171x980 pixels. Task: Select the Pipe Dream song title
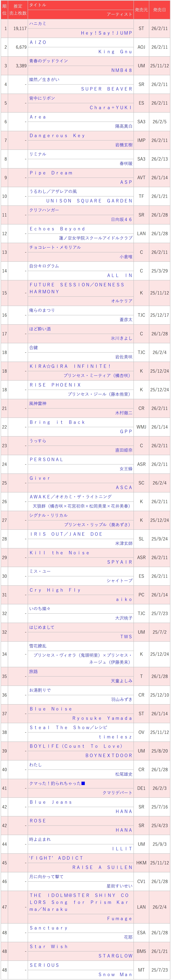pos(51,173)
